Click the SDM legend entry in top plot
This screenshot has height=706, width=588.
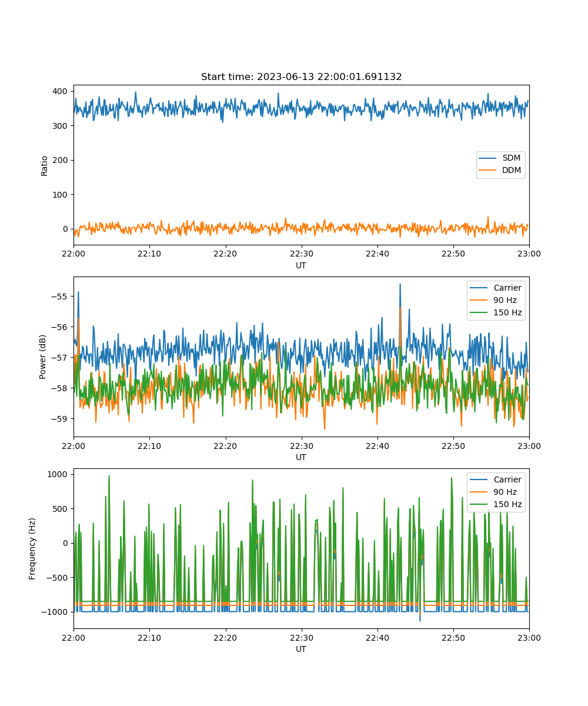(500, 158)
